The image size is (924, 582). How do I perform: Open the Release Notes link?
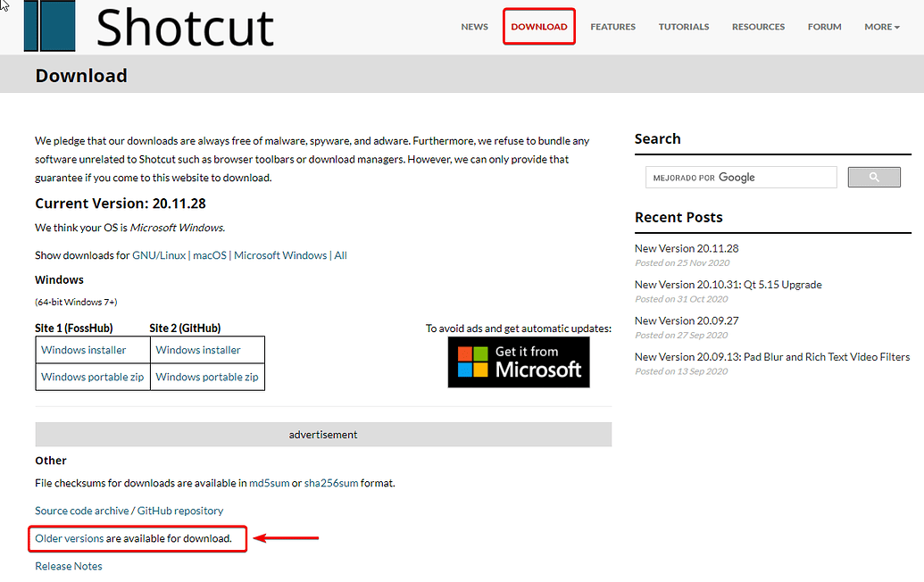click(69, 566)
